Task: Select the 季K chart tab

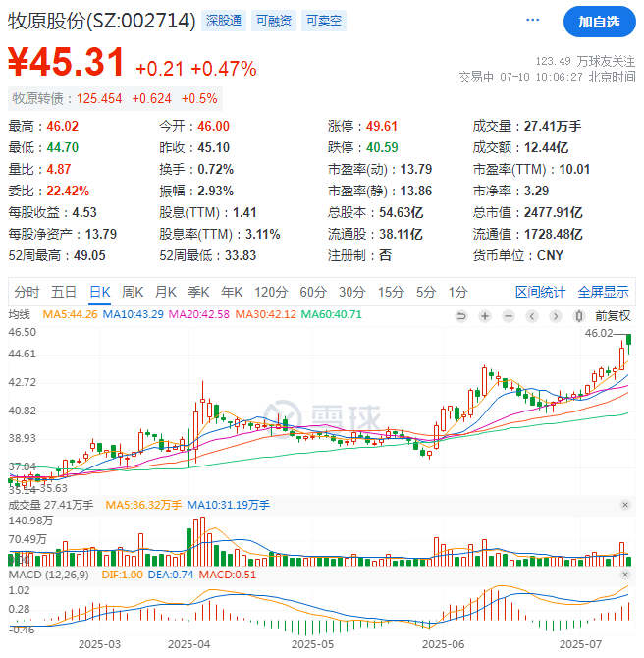Action: click(x=199, y=292)
